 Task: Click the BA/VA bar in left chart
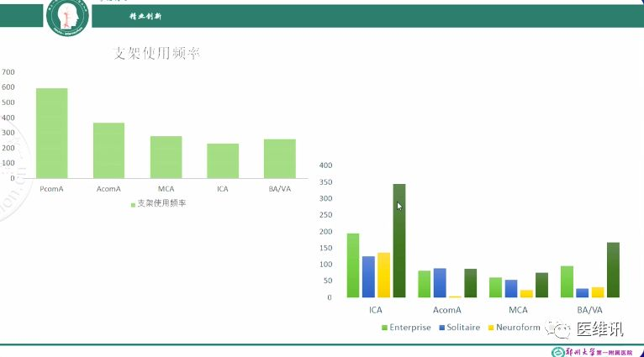pyautogui.click(x=280, y=159)
